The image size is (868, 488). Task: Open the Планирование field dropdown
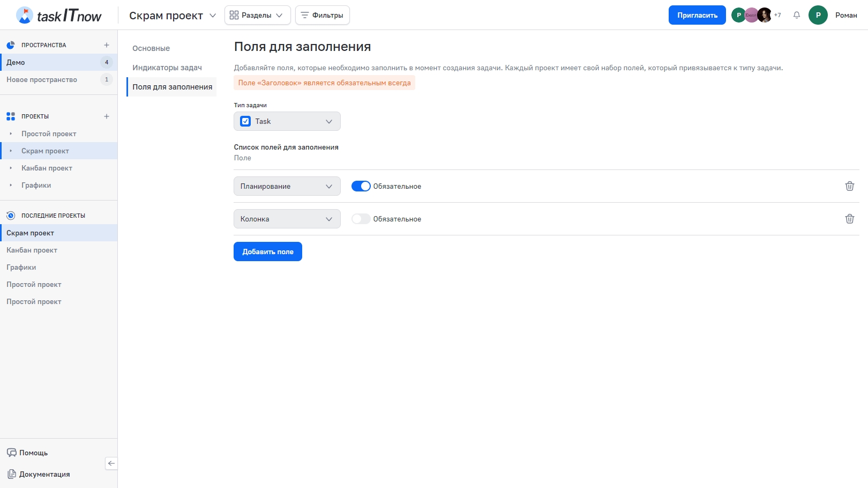pyautogui.click(x=287, y=186)
